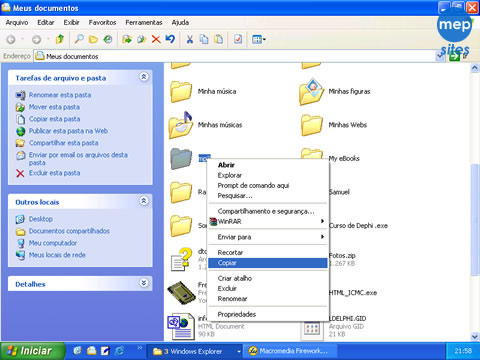Viewport: 480px width, 360px height.
Task: Toggle the Folders pane button
Action: point(93,39)
